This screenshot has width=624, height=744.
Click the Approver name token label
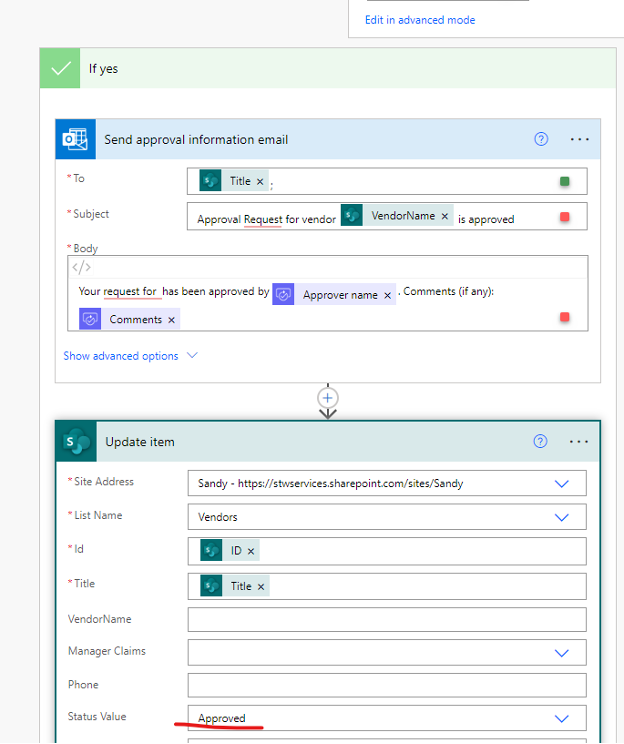pyautogui.click(x=340, y=295)
